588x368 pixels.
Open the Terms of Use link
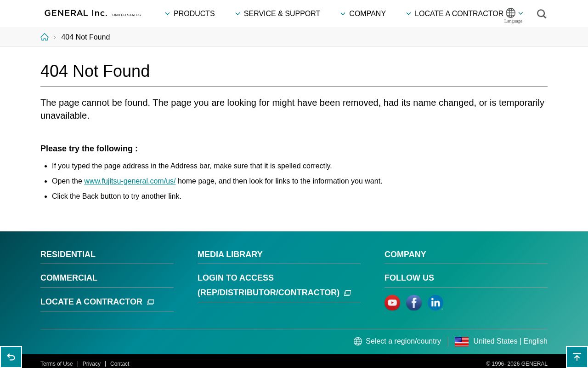57,364
